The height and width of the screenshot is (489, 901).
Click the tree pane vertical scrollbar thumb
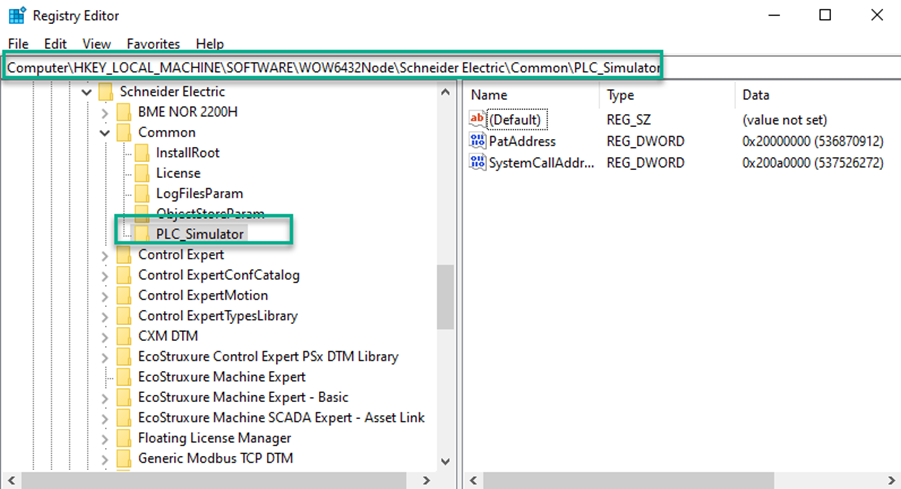pyautogui.click(x=445, y=297)
